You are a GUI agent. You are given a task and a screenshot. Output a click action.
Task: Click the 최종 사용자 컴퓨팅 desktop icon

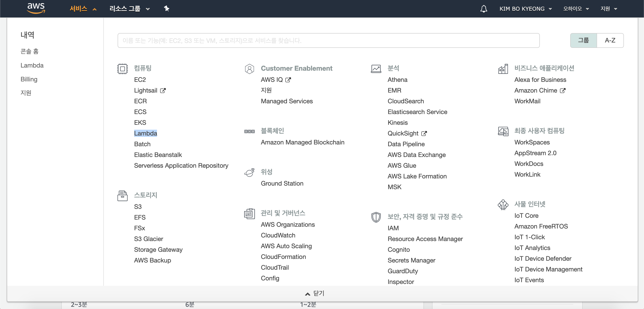point(503,131)
